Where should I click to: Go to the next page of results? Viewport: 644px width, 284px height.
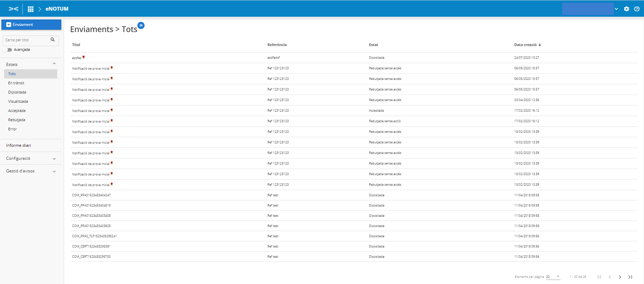tap(620, 277)
